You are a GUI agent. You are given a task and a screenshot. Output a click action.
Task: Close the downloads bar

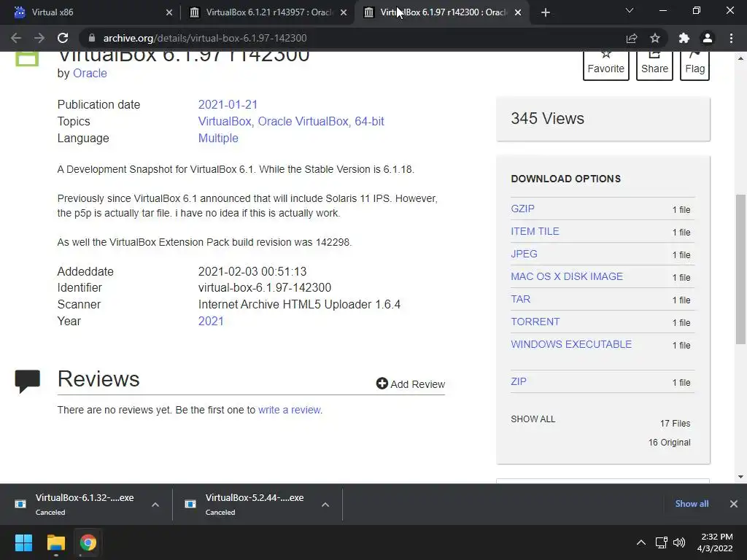point(734,504)
